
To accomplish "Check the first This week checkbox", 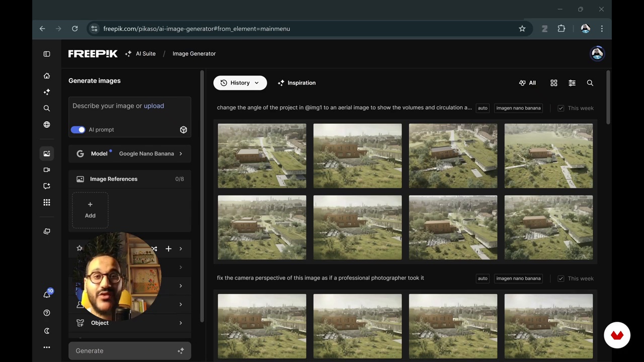I will [x=560, y=108].
